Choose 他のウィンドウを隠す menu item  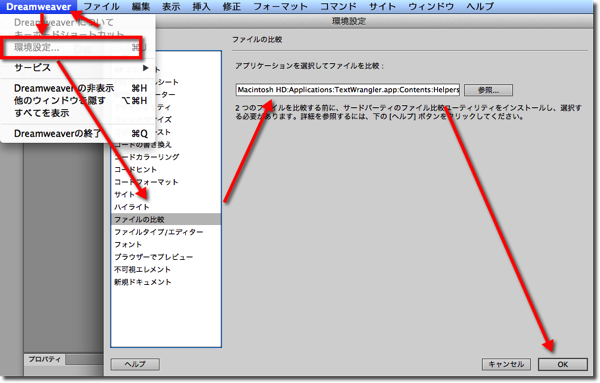pyautogui.click(x=78, y=101)
